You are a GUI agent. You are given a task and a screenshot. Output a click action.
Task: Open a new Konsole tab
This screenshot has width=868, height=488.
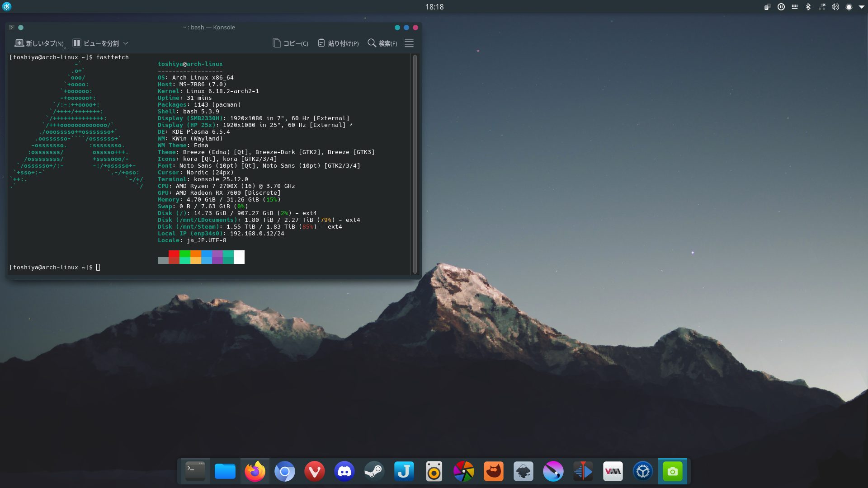coord(39,43)
